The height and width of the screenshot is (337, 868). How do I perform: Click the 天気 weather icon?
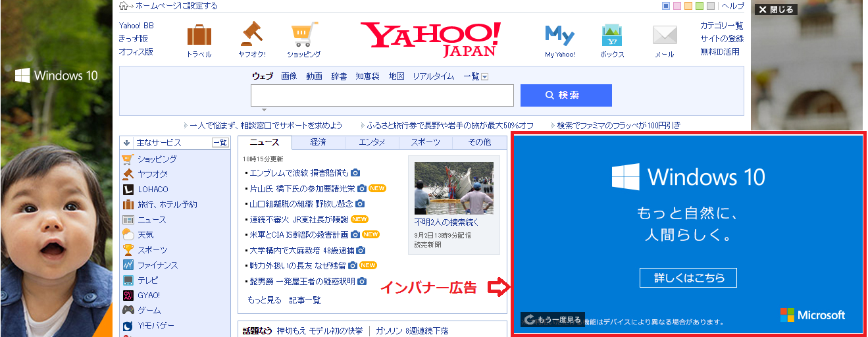(128, 234)
